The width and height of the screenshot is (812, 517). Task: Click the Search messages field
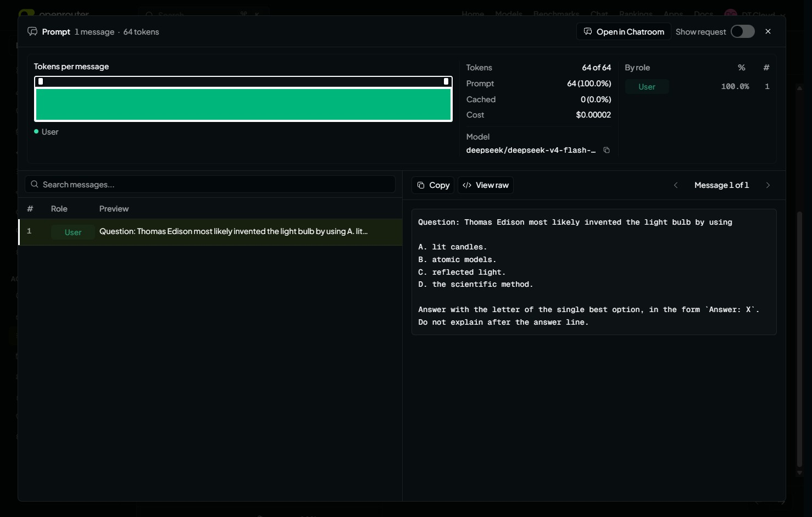click(210, 184)
